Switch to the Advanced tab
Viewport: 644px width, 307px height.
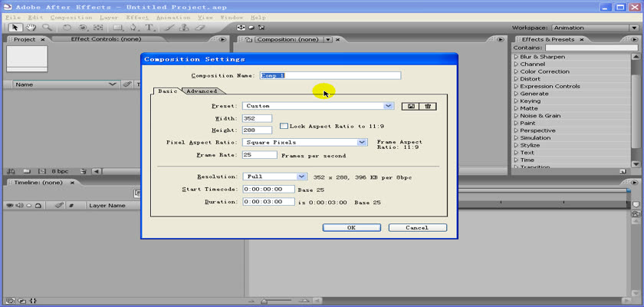202,91
